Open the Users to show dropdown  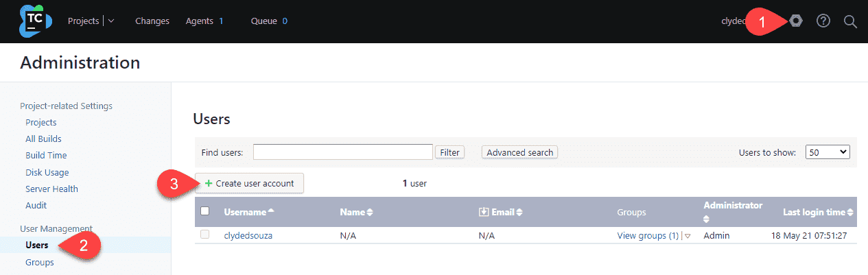[x=828, y=152]
